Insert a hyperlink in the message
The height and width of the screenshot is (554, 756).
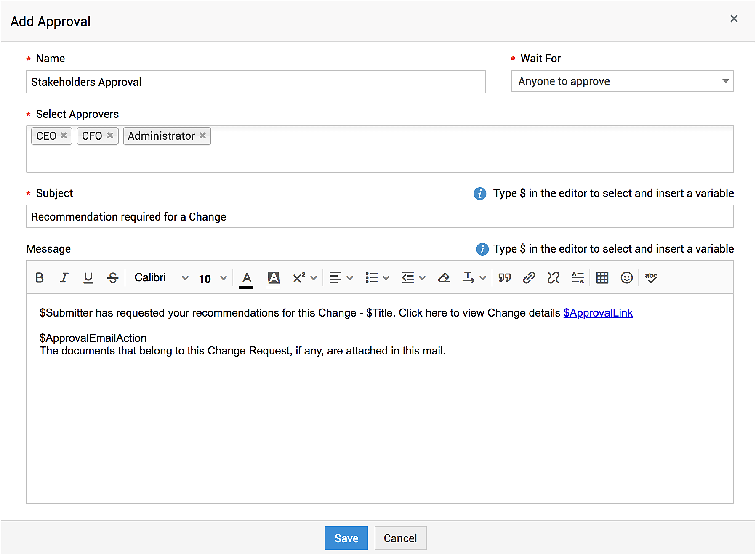529,278
